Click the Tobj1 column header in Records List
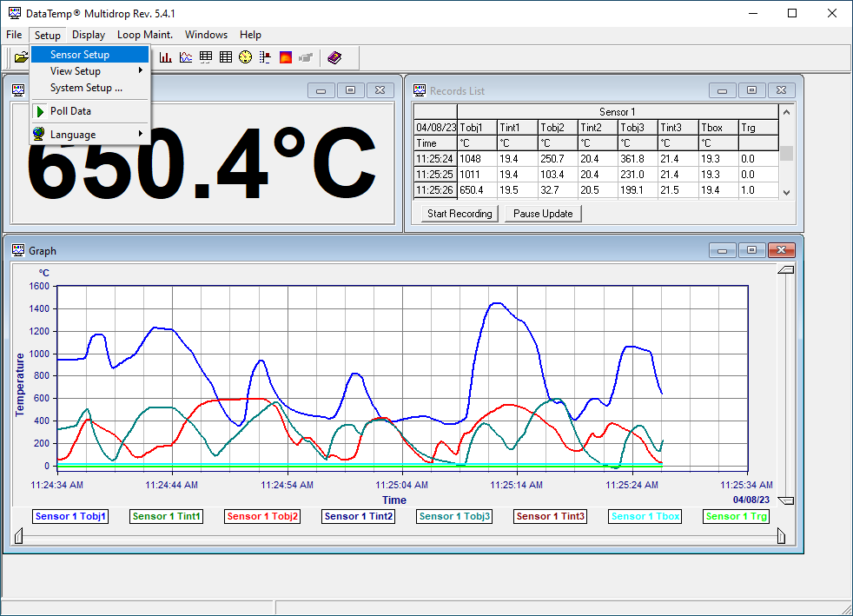The width and height of the screenshot is (853, 616). point(477,128)
